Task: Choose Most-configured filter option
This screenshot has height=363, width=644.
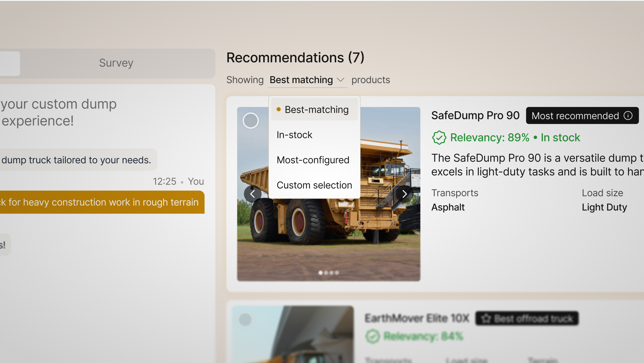Action: (x=313, y=160)
